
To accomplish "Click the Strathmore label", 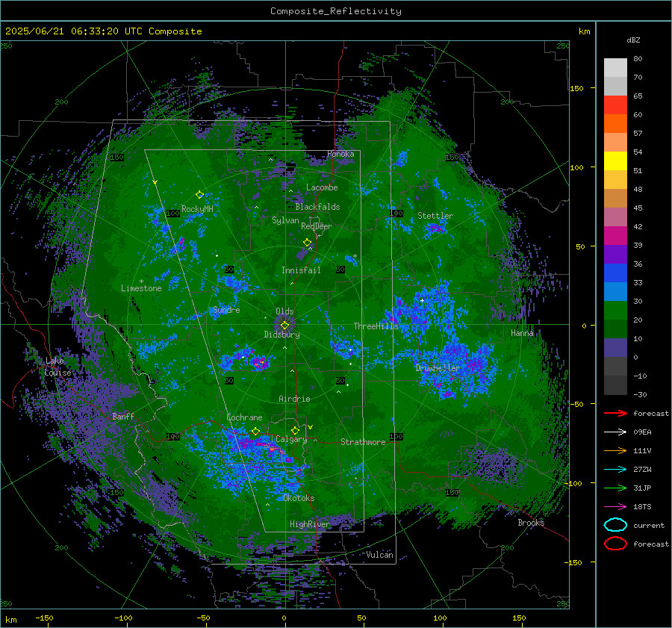I will [363, 442].
